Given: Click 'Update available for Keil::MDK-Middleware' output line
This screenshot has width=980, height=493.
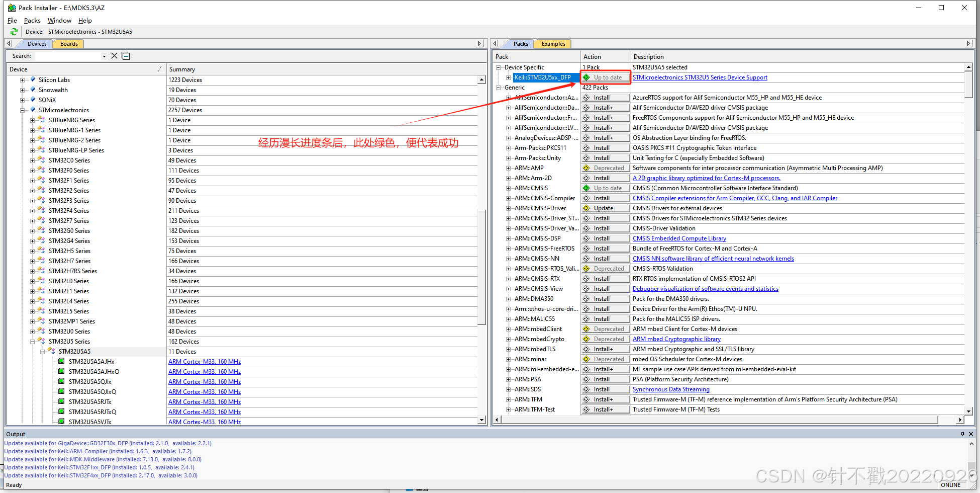Looking at the screenshot, I should click(x=103, y=459).
